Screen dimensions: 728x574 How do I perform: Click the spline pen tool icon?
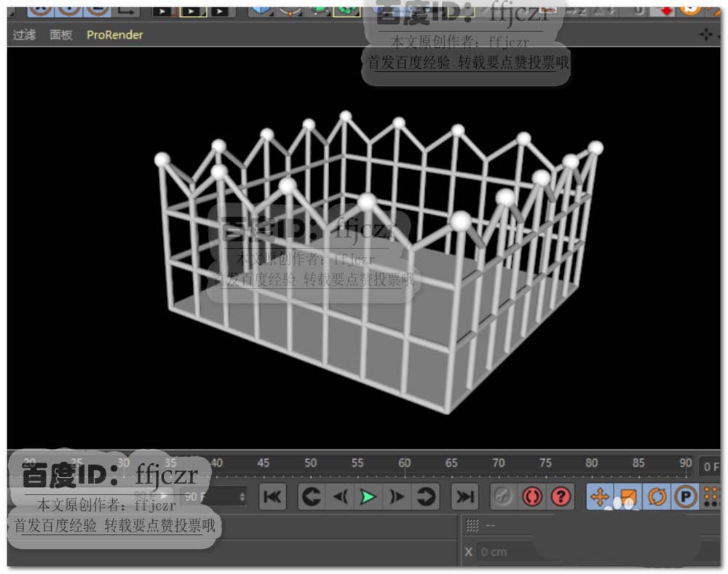coord(290,11)
